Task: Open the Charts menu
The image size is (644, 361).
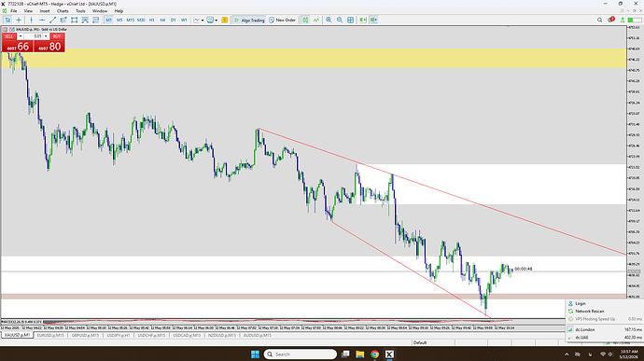Action: pos(63,11)
